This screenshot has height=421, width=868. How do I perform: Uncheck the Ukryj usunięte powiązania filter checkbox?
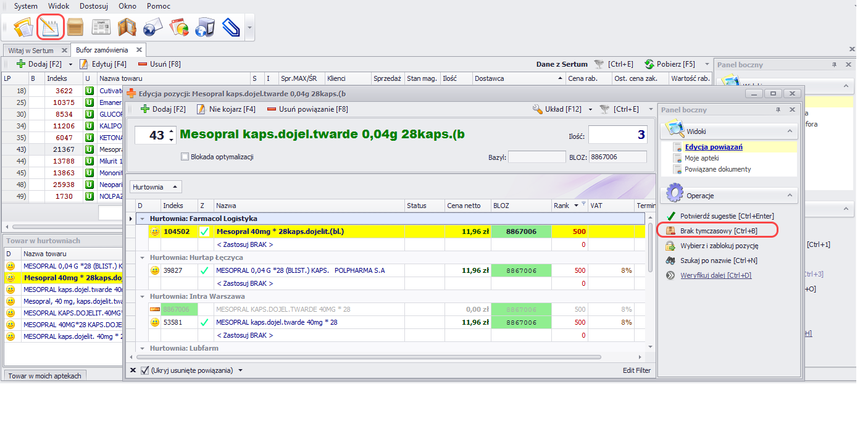point(145,370)
